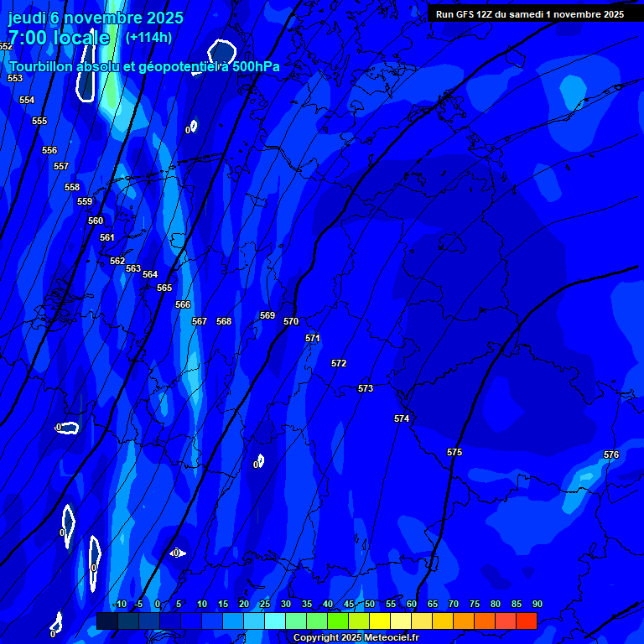Click the 'Tourbillon absolu et géopotentiel' title

click(x=144, y=67)
